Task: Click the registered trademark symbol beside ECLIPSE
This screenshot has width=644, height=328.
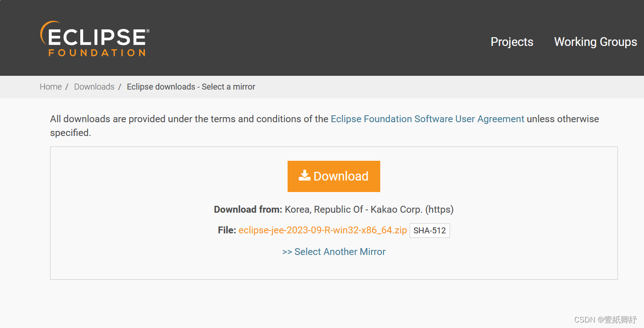Action: coord(147,31)
